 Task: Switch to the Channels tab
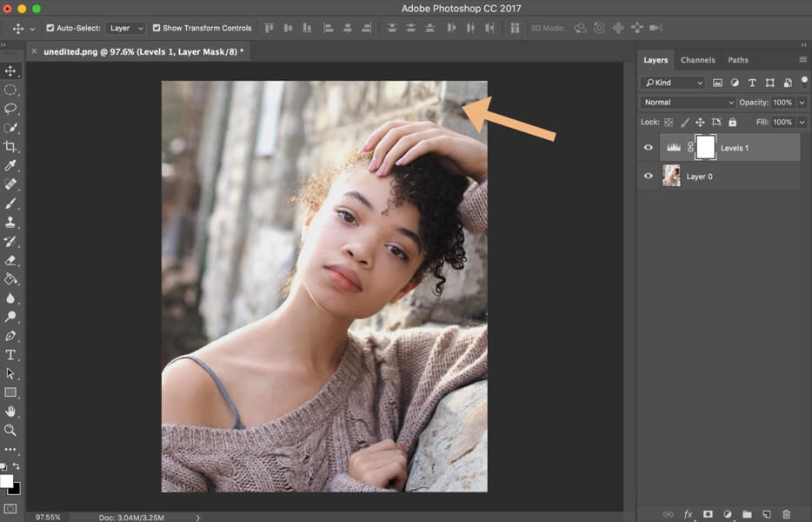coord(698,59)
